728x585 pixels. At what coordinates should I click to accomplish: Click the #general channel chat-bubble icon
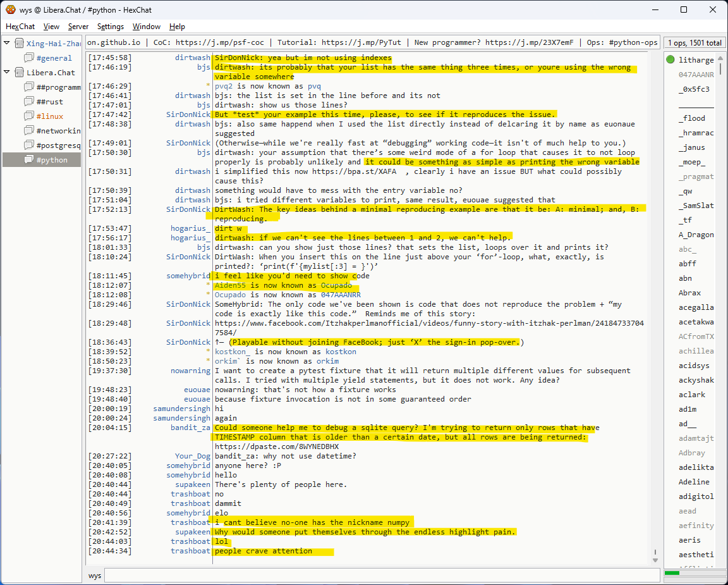tap(29, 58)
